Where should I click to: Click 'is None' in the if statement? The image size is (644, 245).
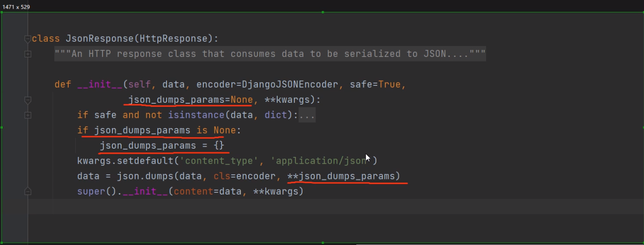coord(216,130)
